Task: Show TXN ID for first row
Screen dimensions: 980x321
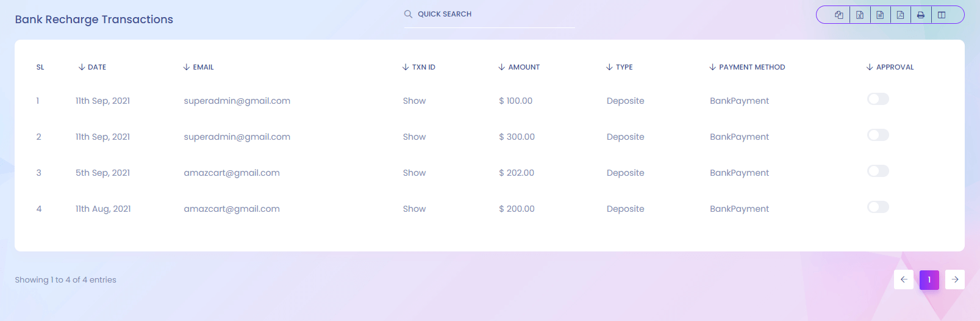Action: coord(414,101)
